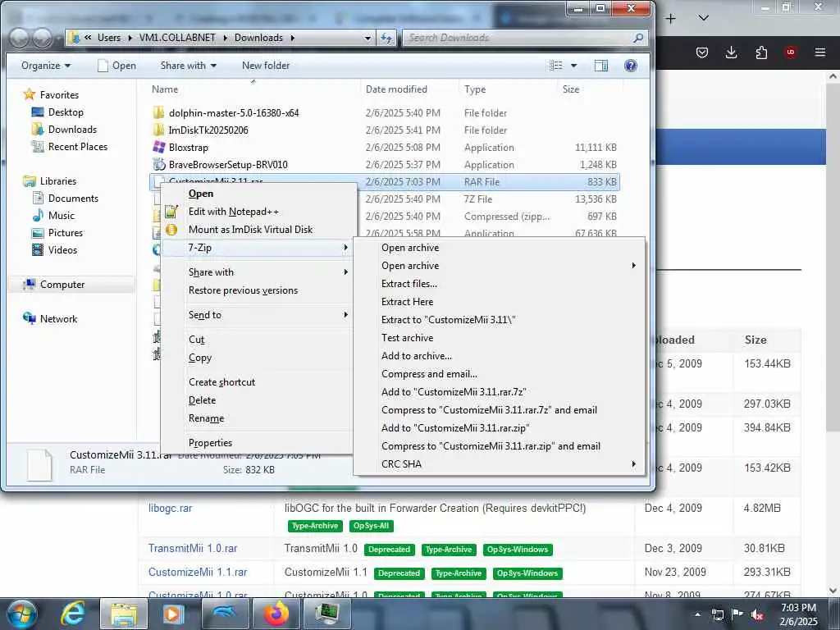Click the Windows Start orb
840x630 pixels.
(x=22, y=614)
